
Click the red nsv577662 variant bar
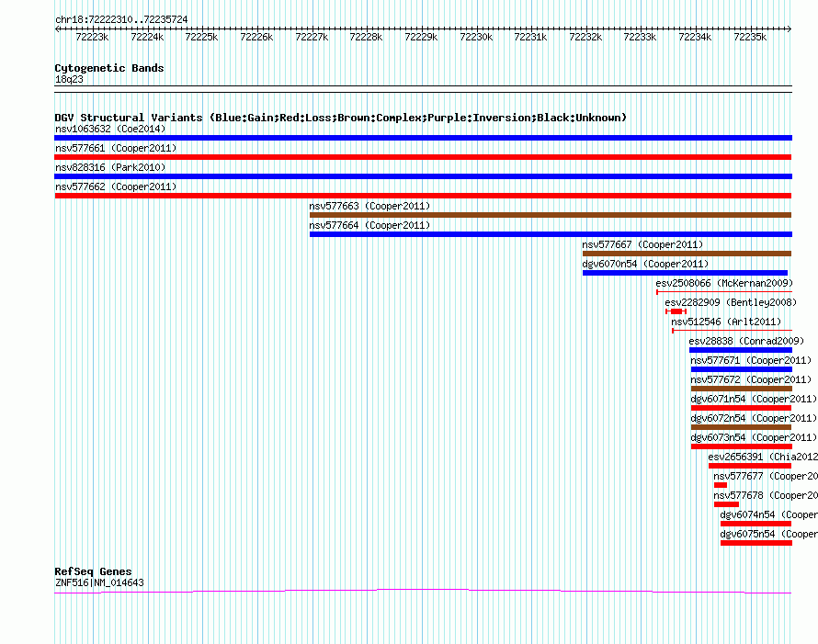click(423, 196)
